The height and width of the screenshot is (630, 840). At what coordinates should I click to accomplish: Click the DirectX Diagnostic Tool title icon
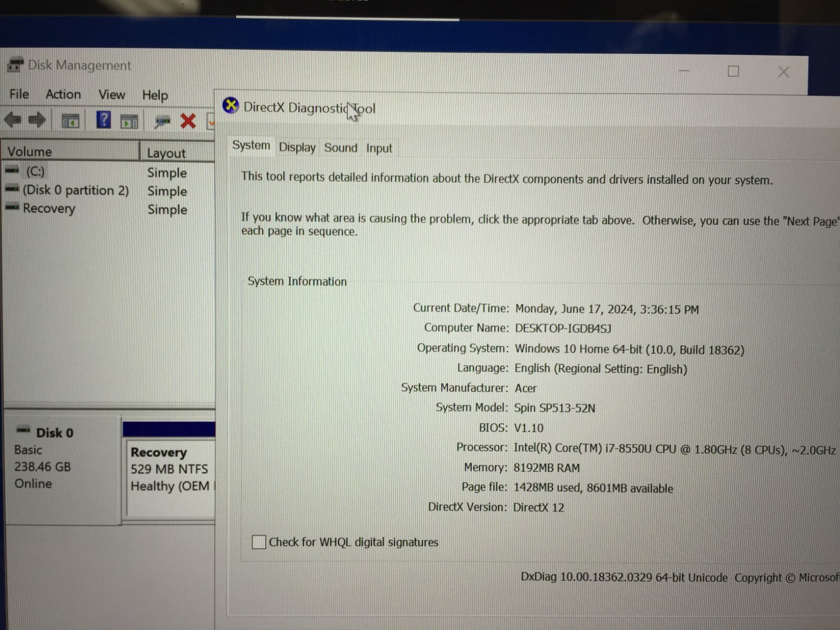pos(230,106)
